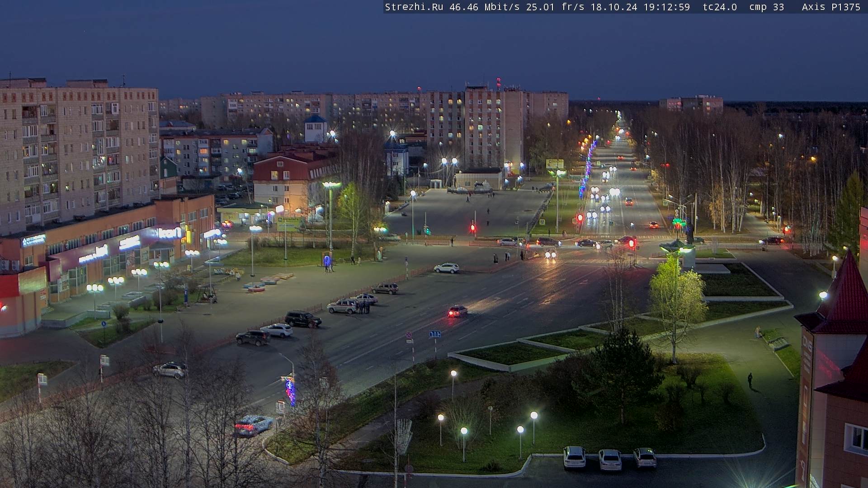The image size is (868, 488).
Task: Select the Axis P1375 camera model text
Action: [831, 7]
